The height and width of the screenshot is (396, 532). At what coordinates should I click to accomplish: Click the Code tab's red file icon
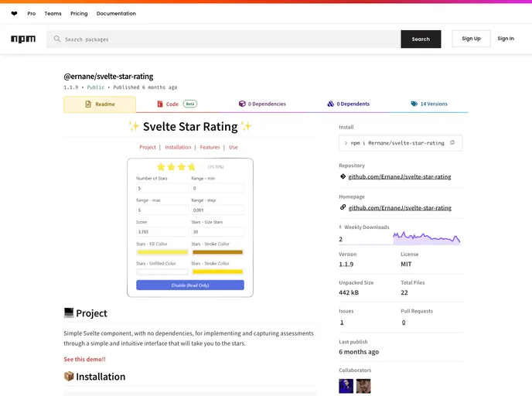click(160, 104)
